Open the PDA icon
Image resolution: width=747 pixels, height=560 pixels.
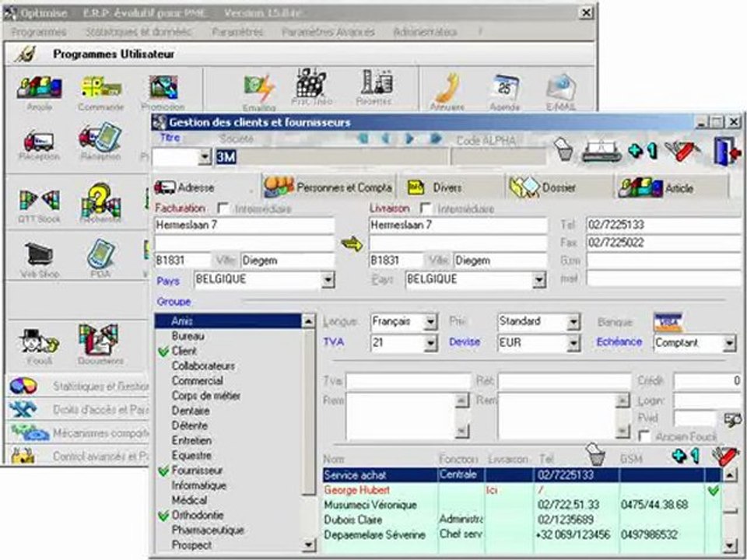pyautogui.click(x=101, y=254)
